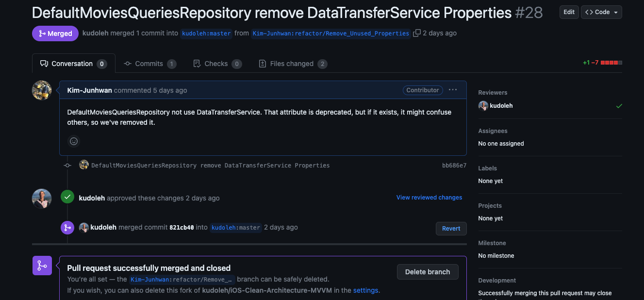
Task: Open the fork settings link
Action: click(365, 290)
